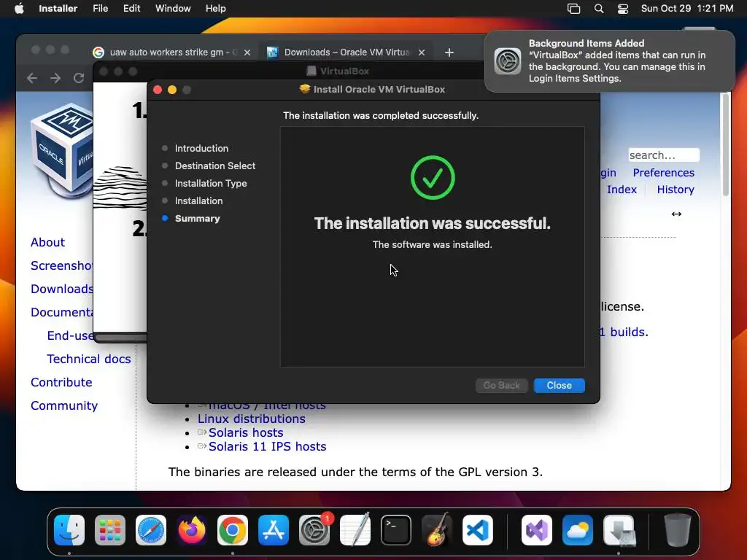Open GarageBand from the Dock
The image size is (747, 560).
pyautogui.click(x=436, y=530)
